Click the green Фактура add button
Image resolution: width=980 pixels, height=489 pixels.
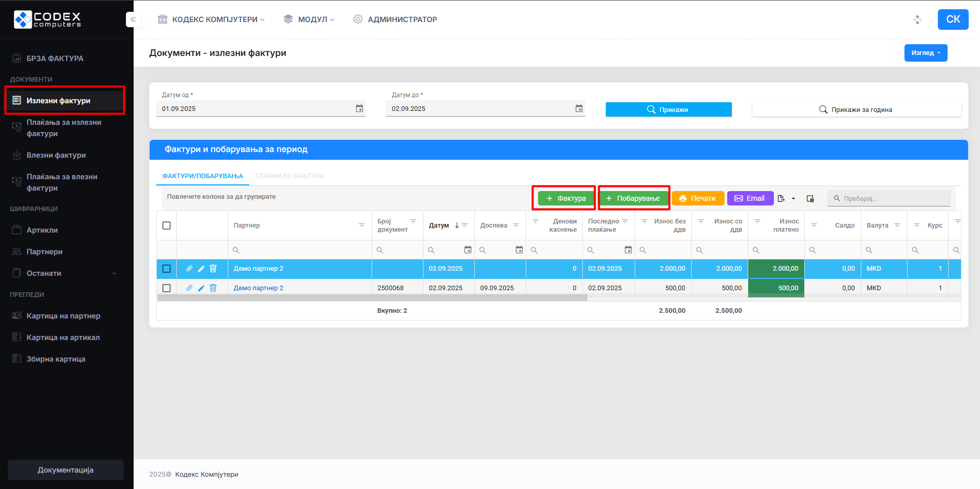pyautogui.click(x=565, y=198)
